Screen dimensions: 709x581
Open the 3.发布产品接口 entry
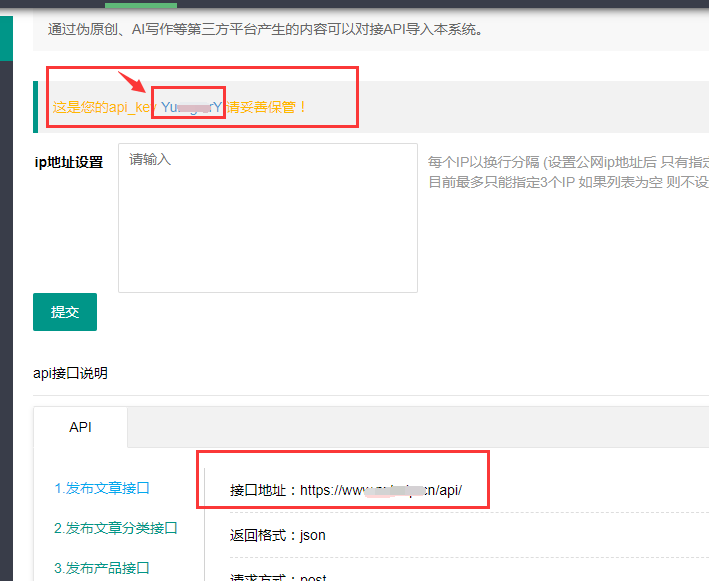click(102, 568)
